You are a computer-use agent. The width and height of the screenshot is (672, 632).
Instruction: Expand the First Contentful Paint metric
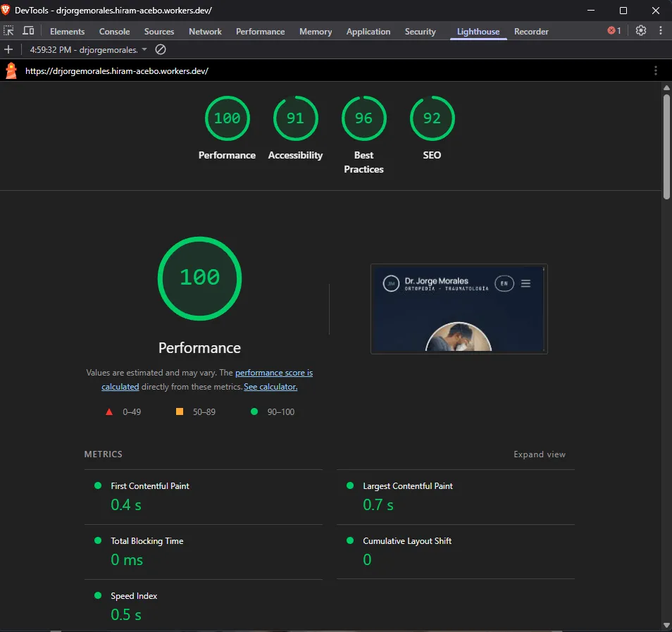tap(203, 497)
